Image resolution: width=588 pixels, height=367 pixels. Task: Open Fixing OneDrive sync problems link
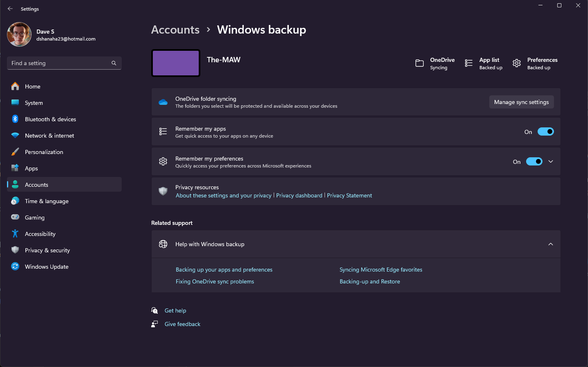click(215, 281)
